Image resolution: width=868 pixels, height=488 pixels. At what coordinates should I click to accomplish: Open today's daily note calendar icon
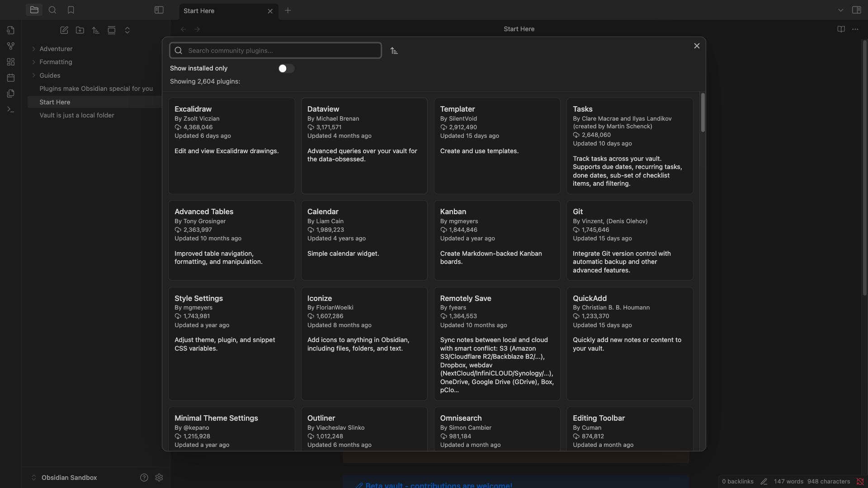click(x=11, y=78)
